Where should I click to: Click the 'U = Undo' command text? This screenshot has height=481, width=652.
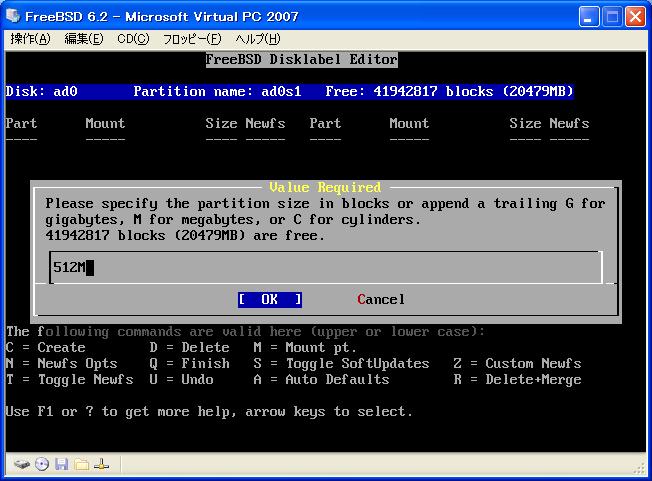click(x=181, y=380)
